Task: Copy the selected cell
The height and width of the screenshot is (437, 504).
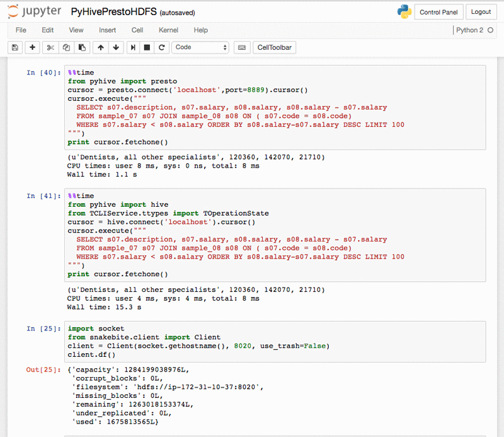Action: (66, 47)
